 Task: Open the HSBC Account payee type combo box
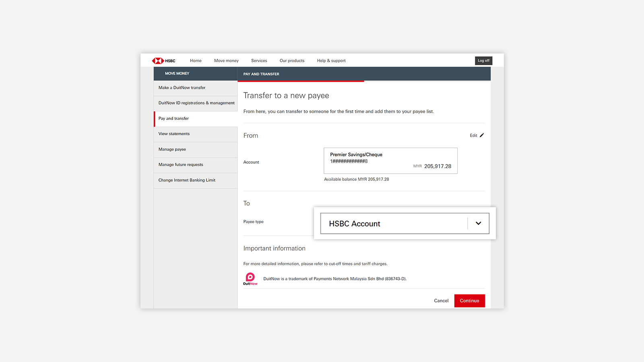pyautogui.click(x=405, y=223)
